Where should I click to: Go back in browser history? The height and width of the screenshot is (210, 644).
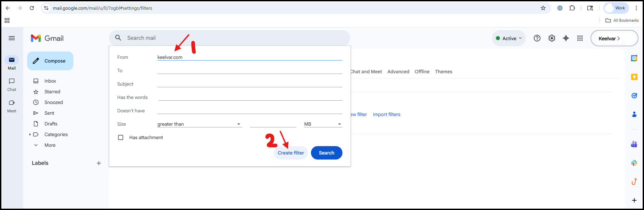(8, 8)
